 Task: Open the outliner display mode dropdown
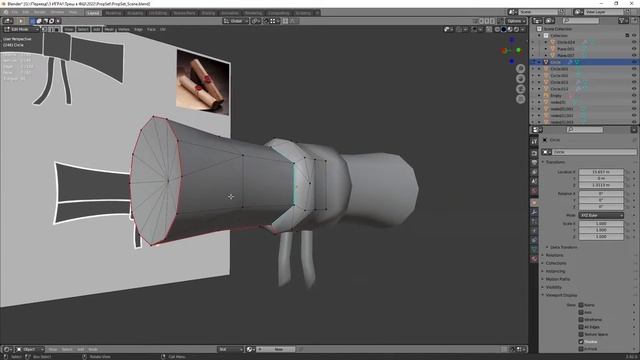(549, 20)
